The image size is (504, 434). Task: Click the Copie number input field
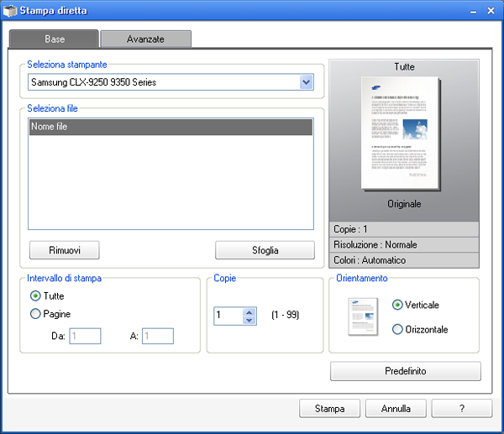pos(228,316)
